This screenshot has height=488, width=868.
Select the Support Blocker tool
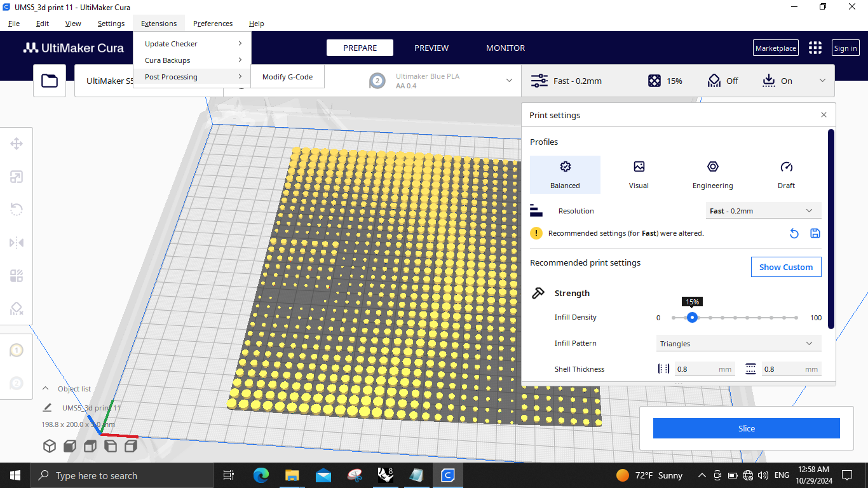point(17,309)
